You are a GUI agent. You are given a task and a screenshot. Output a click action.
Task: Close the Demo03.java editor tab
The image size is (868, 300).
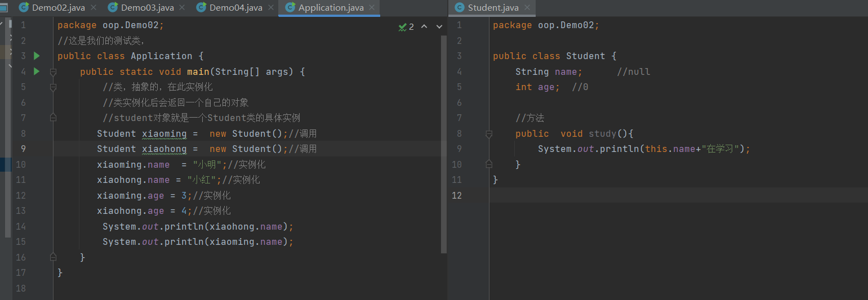(182, 8)
